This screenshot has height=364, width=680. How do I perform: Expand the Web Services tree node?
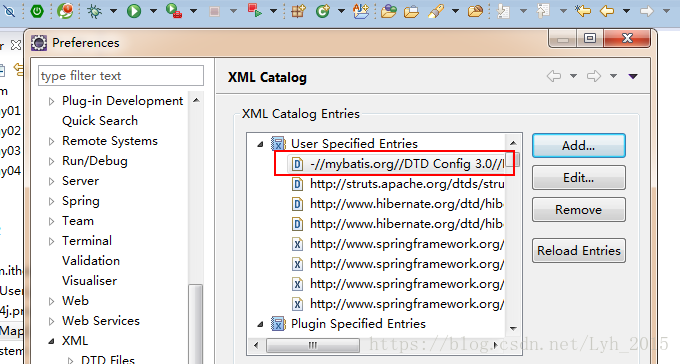[x=52, y=321]
